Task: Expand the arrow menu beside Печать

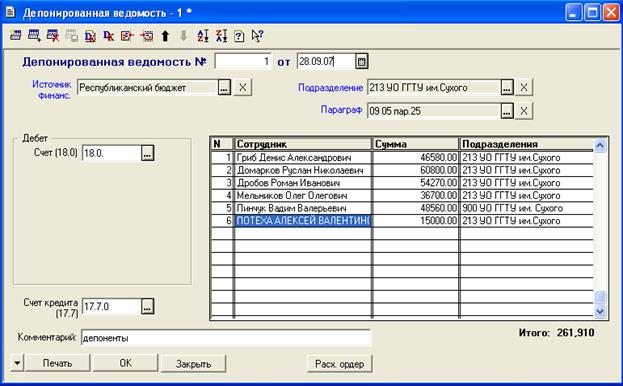Action: [x=17, y=363]
